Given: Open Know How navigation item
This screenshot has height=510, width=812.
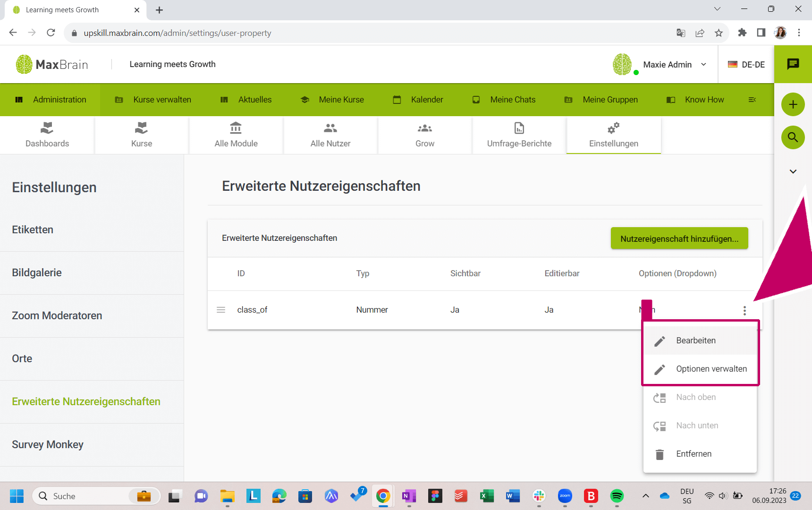Looking at the screenshot, I should click(695, 100).
